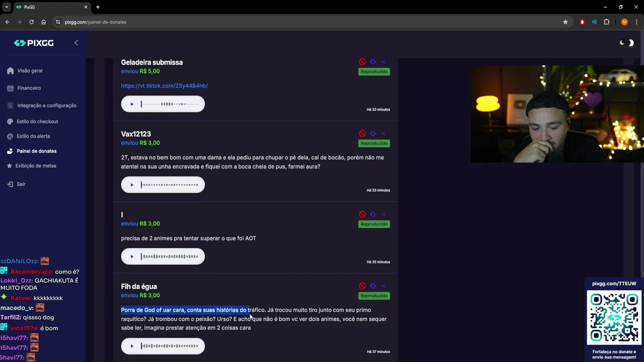This screenshot has width=644, height=362.
Task: Bookmark this page with star icon
Action: pos(566,22)
